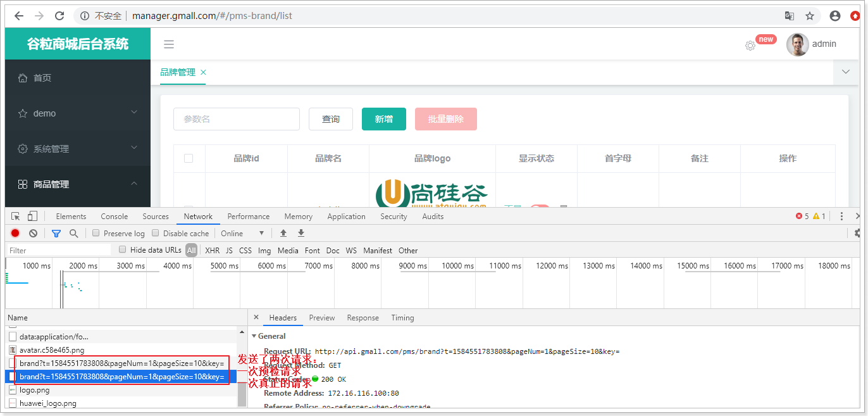The image size is (868, 416).
Task: Enable Disable cache checkbox
Action: coord(156,233)
